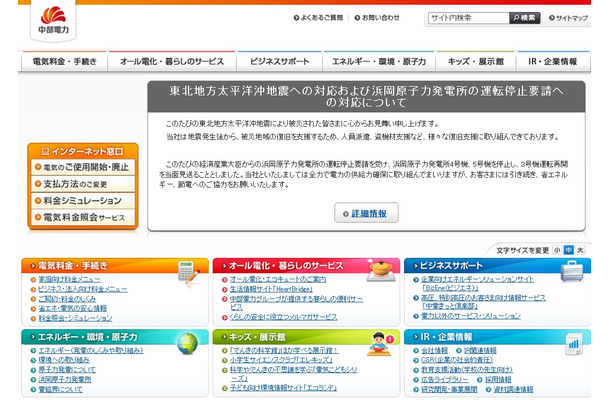Viewport: 610px width, 400px height.
Task: Open サイトマップ link
Action: (x=568, y=18)
